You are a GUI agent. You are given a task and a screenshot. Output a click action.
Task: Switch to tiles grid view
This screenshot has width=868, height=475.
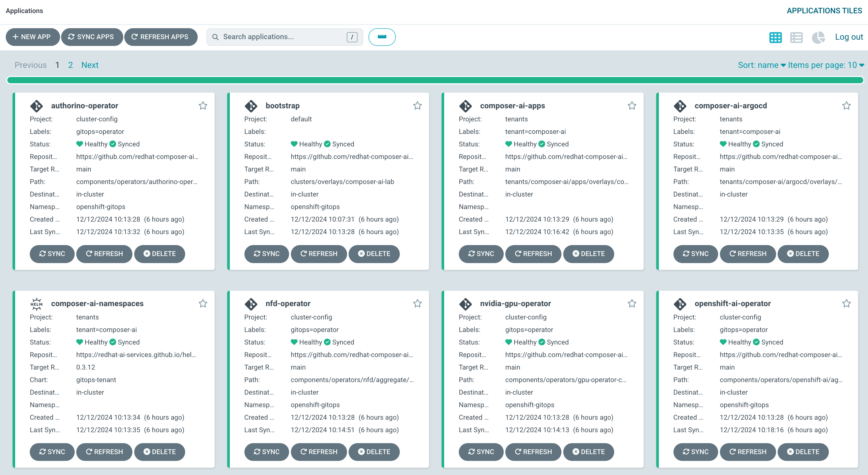pyautogui.click(x=775, y=37)
